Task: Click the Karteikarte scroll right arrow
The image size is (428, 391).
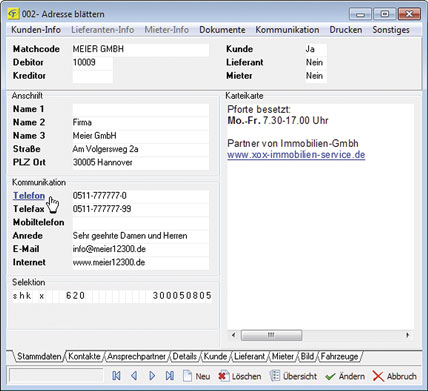Action: point(407,335)
